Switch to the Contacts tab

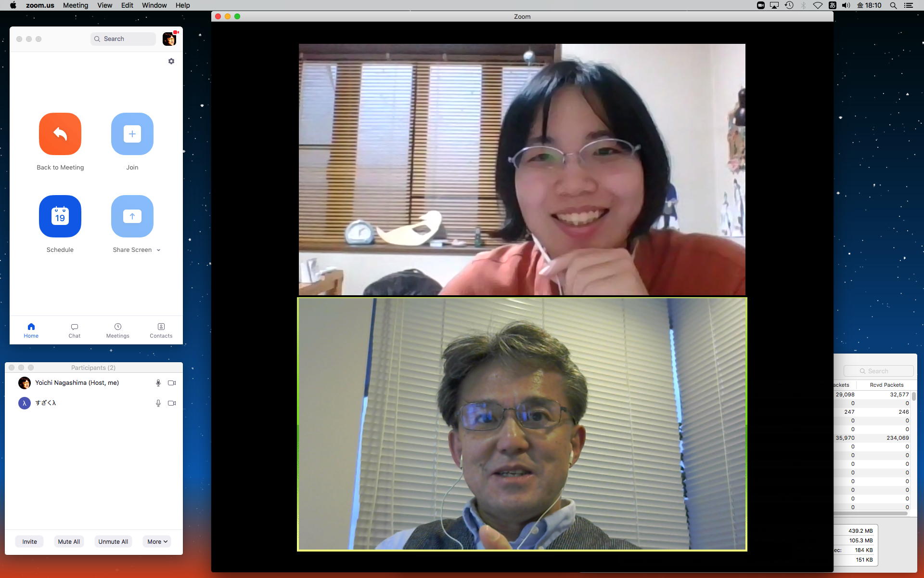click(161, 330)
